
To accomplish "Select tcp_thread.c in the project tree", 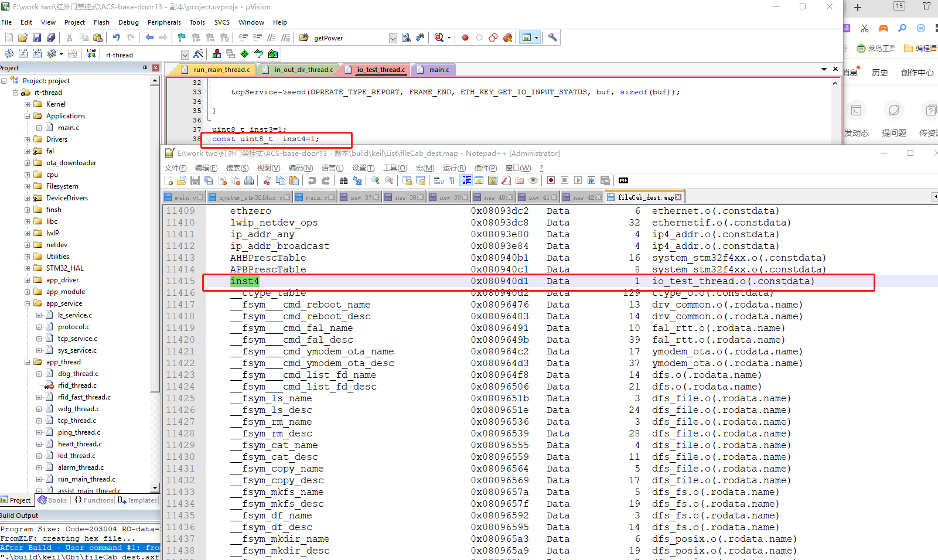I will click(x=77, y=421).
